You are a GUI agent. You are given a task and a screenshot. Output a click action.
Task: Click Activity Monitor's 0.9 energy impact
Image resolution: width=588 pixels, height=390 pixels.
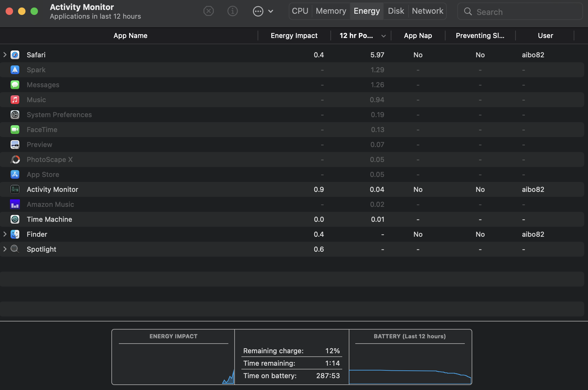(319, 189)
